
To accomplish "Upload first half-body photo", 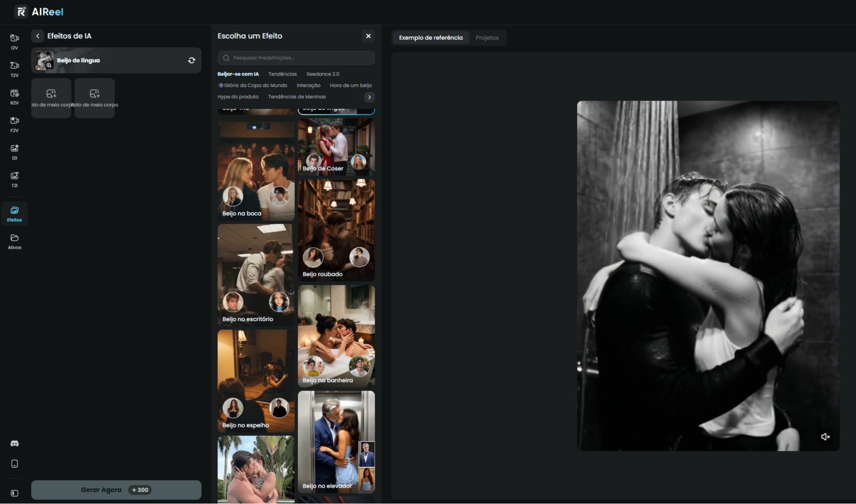I will [51, 98].
